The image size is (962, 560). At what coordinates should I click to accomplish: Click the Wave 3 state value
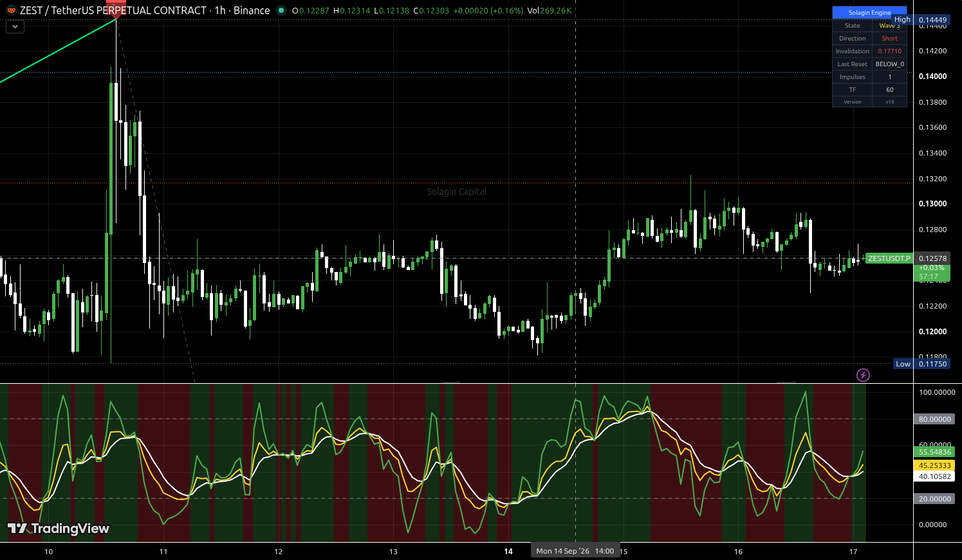coord(889,26)
